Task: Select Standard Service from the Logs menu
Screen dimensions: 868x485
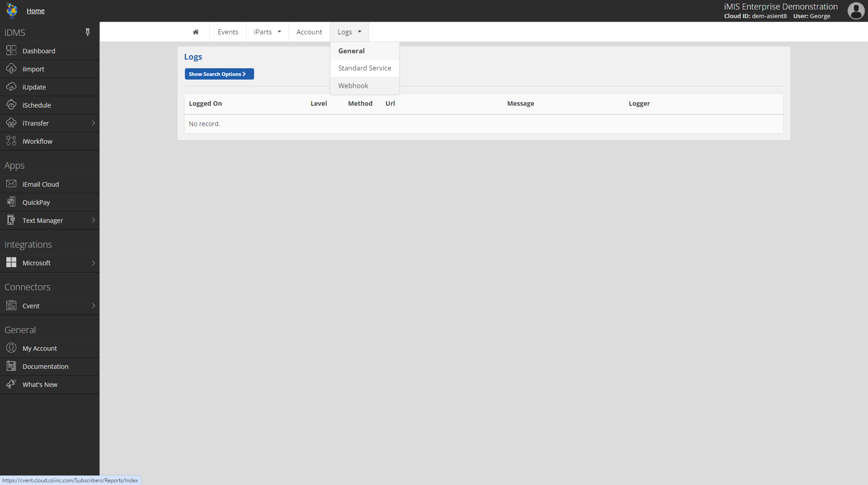Action: 364,68
